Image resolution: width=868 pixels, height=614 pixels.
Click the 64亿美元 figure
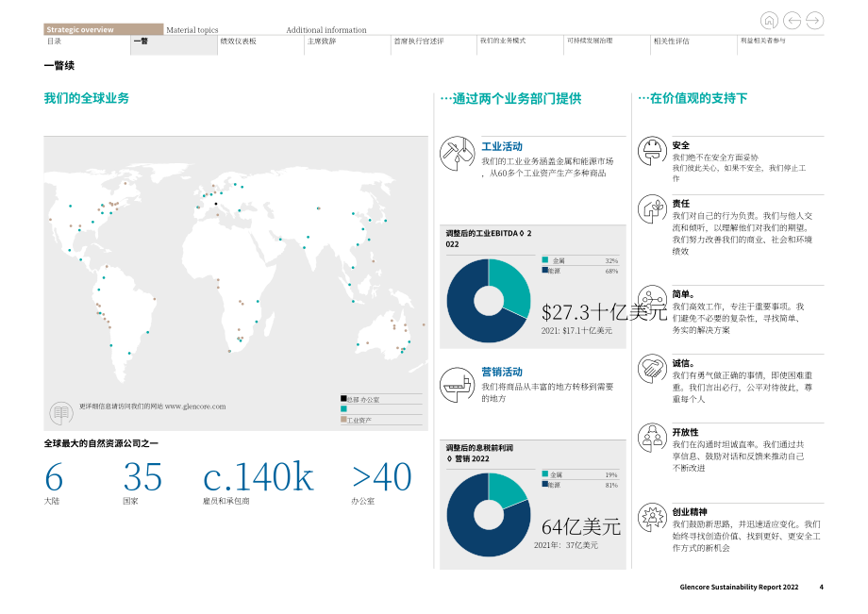(581, 526)
